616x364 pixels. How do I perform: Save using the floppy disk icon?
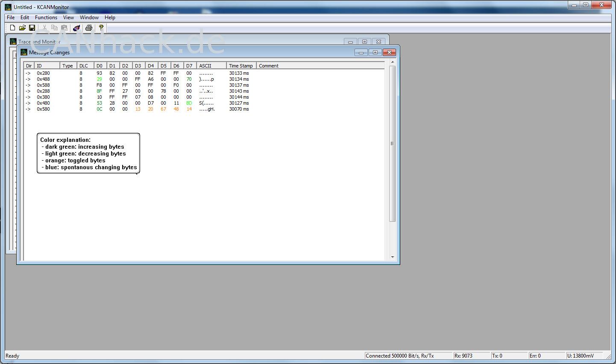click(x=32, y=28)
